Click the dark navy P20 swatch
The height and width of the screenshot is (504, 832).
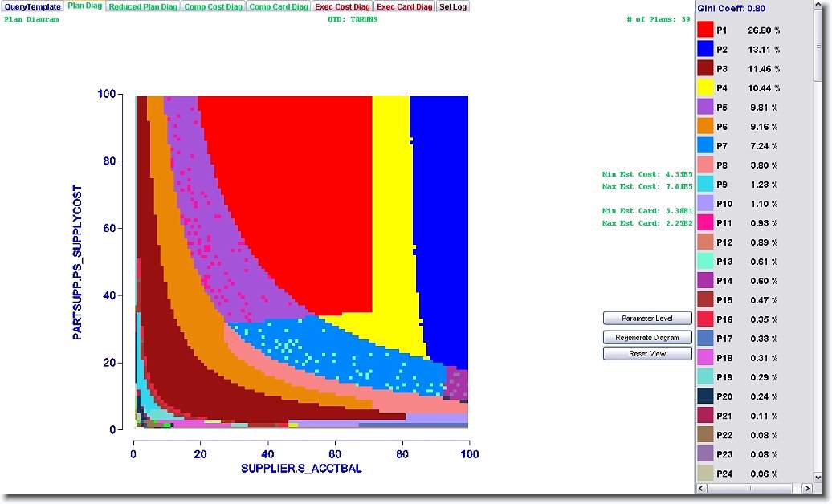(705, 396)
